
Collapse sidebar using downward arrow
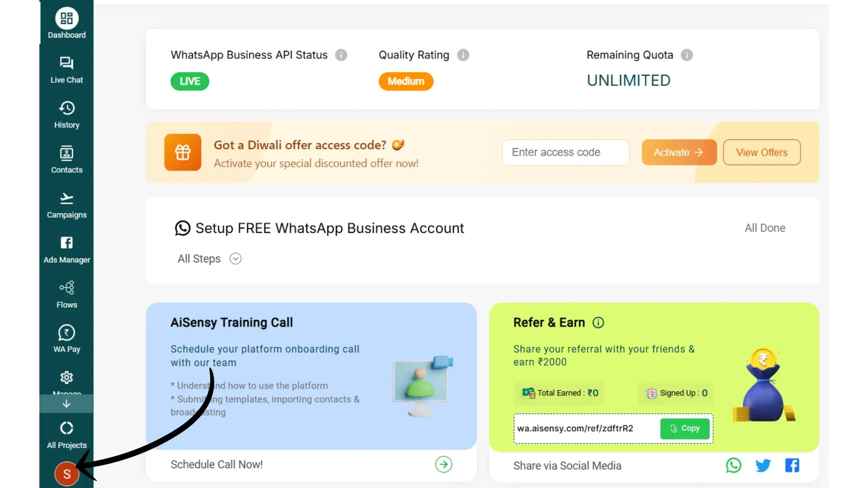pyautogui.click(x=66, y=403)
